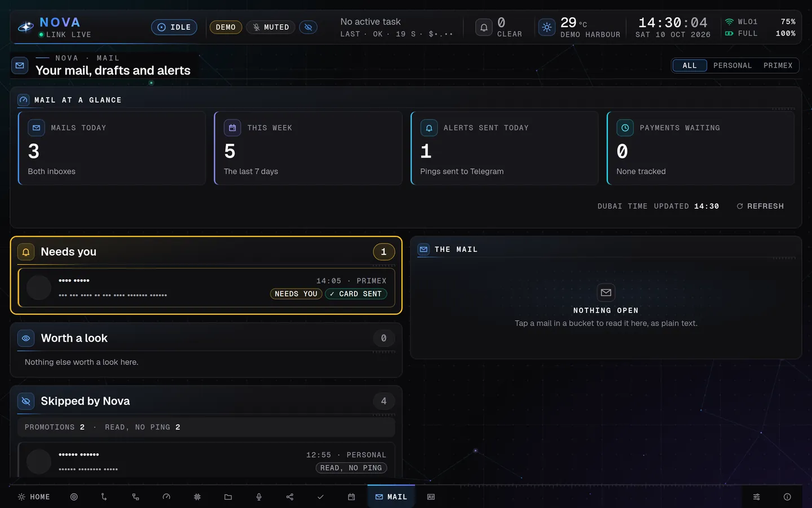Image resolution: width=812 pixels, height=508 pixels.
Task: Open the gauge icon in the bottom bar
Action: pyautogui.click(x=166, y=497)
